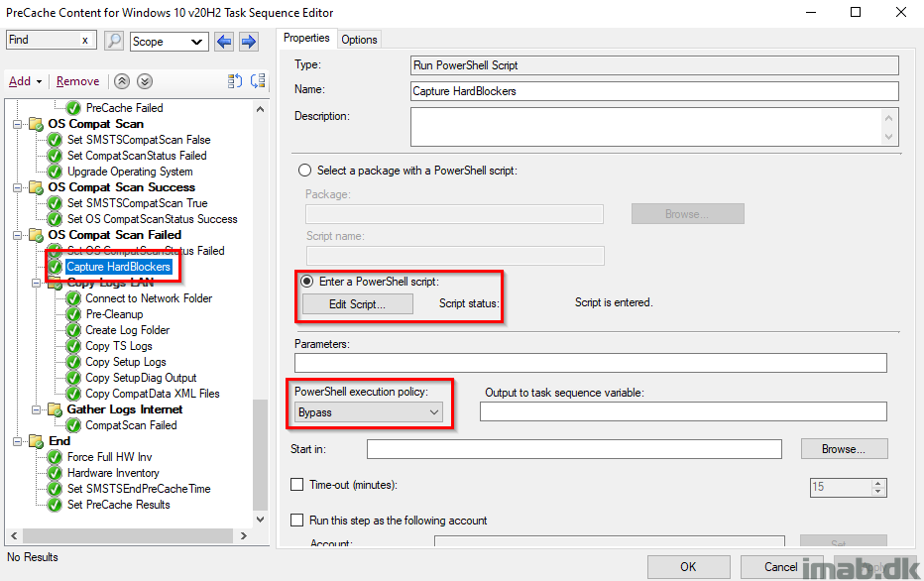Click check icon beside CompatScan Failed

(x=73, y=425)
